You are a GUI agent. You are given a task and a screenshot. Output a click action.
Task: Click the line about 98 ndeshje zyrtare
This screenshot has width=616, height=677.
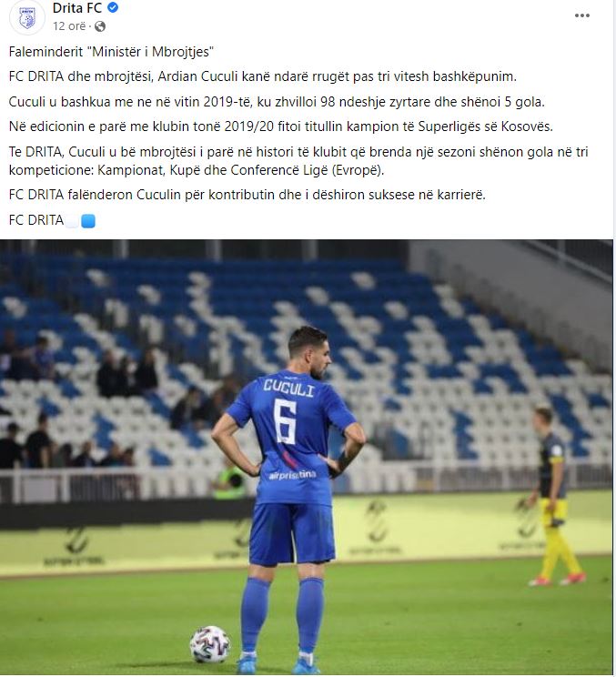coord(277,102)
